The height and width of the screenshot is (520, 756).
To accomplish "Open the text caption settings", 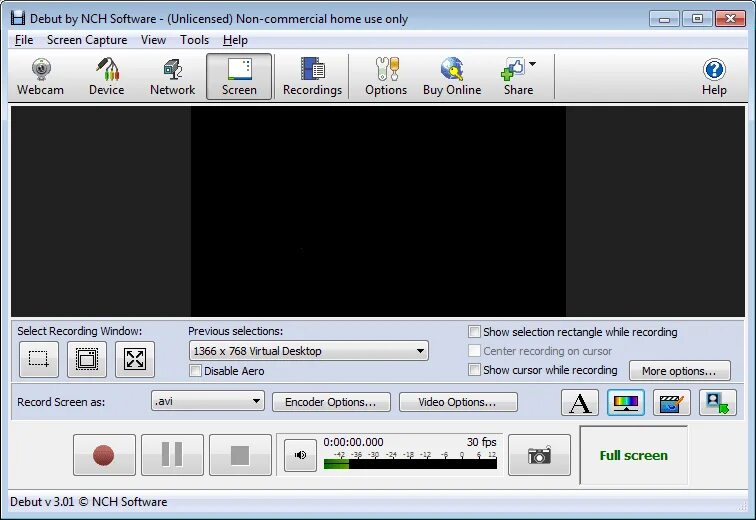I will point(580,403).
